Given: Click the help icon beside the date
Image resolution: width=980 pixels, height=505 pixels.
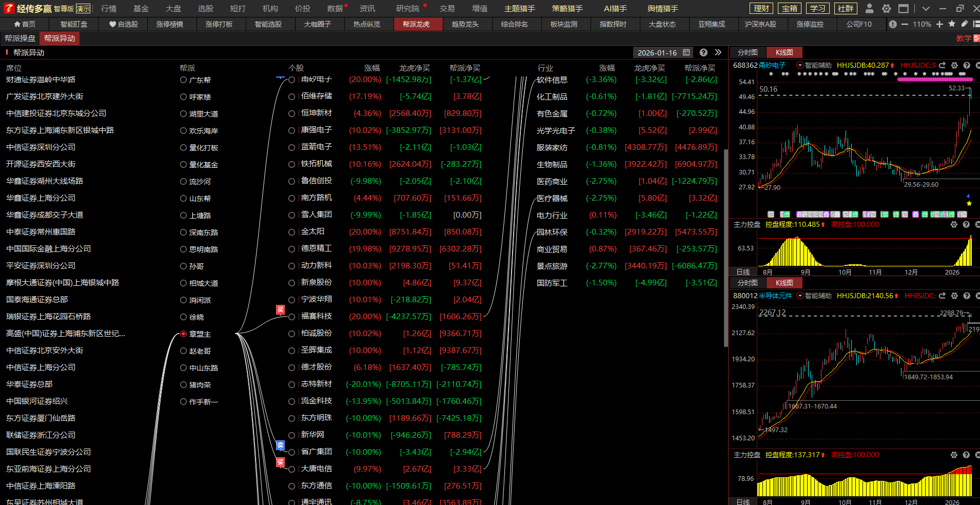Looking at the screenshot, I should [703, 52].
